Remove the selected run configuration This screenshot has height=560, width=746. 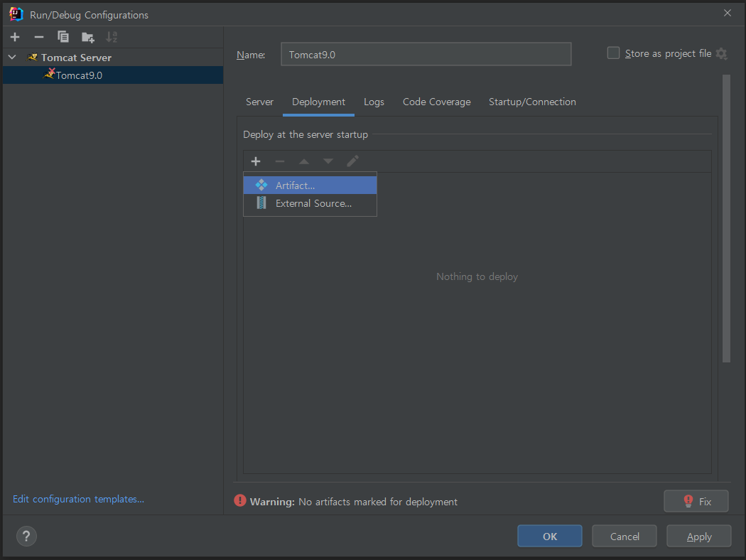point(39,37)
